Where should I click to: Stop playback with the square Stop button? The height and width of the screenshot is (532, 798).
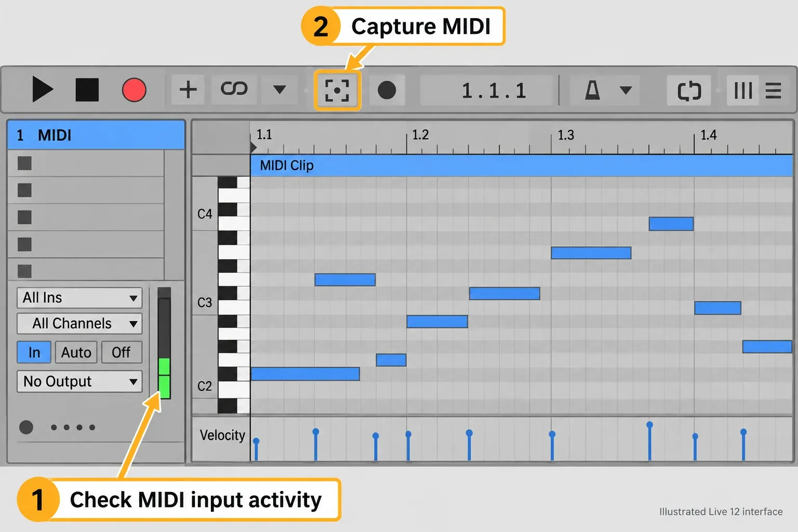pyautogui.click(x=87, y=90)
